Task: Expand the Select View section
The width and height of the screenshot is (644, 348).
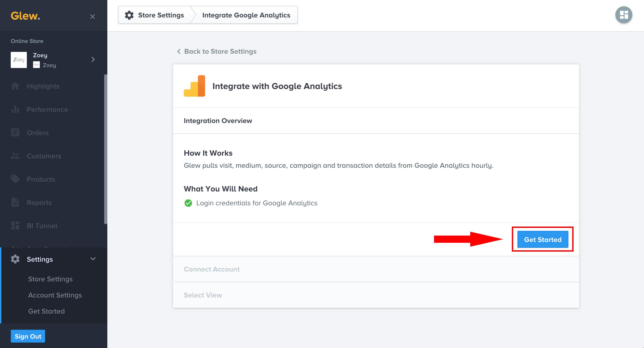Action: point(203,295)
